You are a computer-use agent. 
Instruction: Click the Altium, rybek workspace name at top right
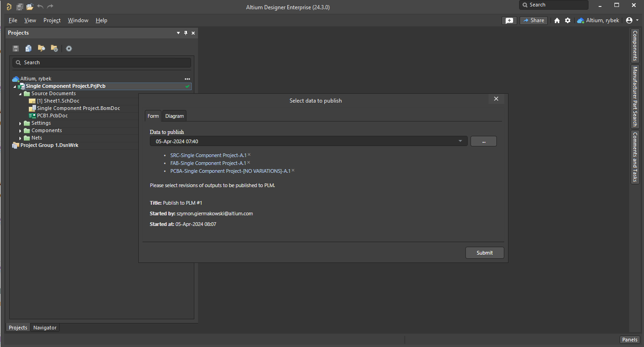click(602, 20)
